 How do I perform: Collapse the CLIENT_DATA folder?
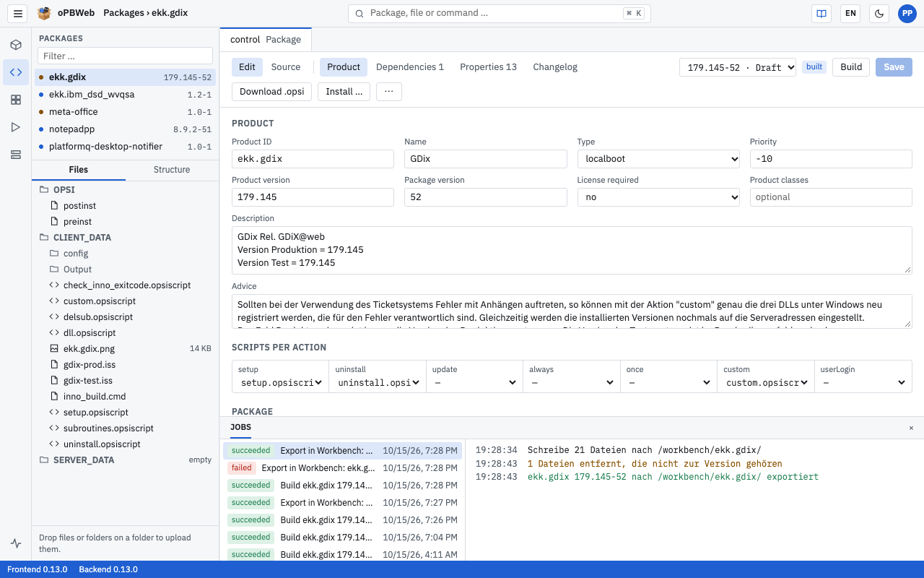82,238
